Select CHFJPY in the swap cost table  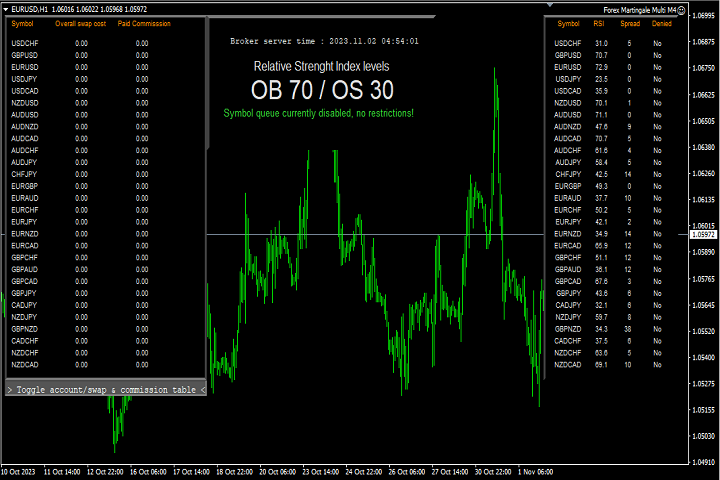(x=24, y=174)
